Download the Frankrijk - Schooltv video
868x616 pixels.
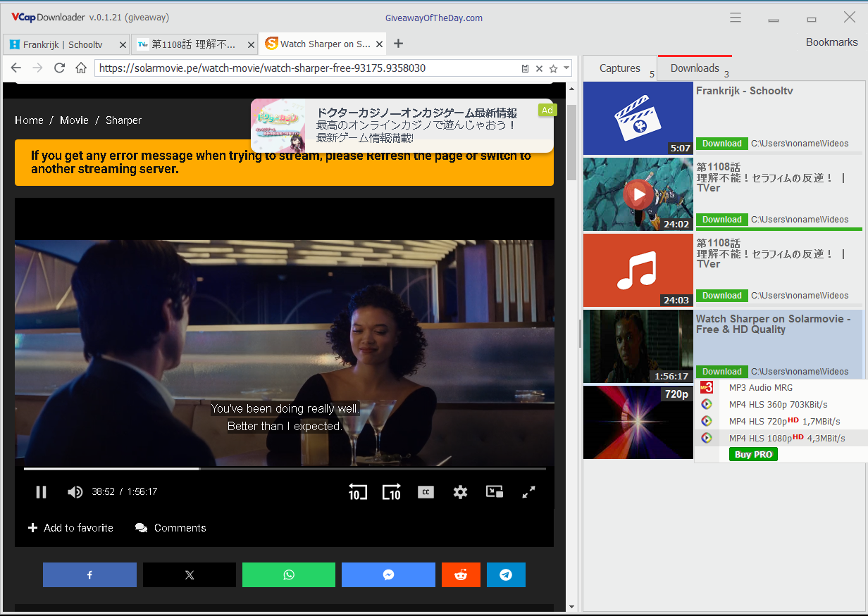[722, 144]
